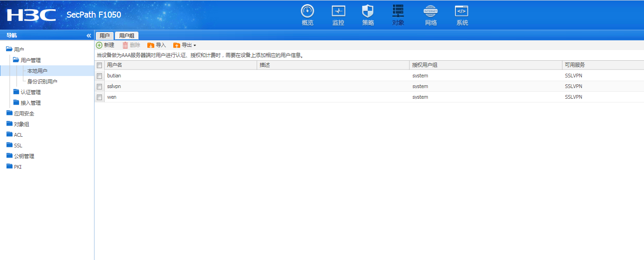Click the H3C logo
The height and width of the screenshot is (260, 644).
(x=31, y=15)
